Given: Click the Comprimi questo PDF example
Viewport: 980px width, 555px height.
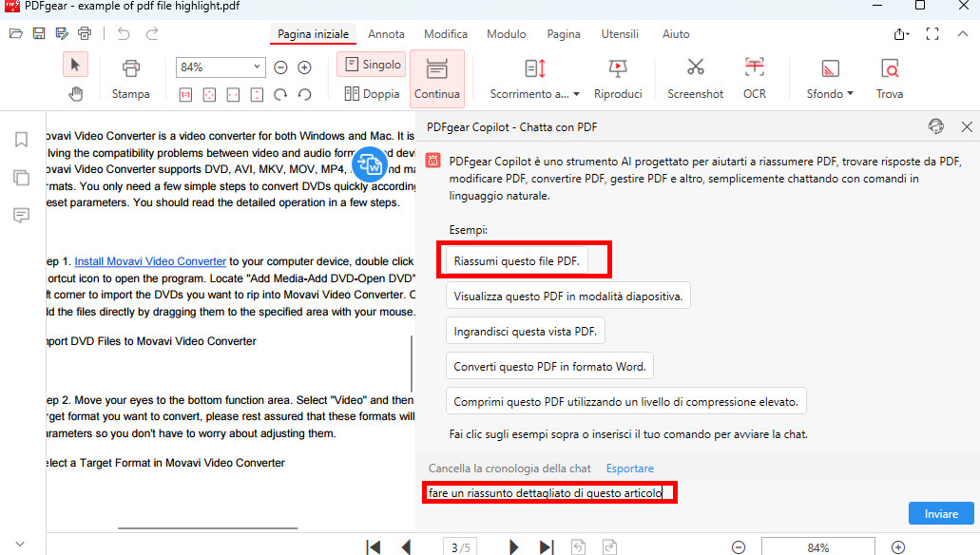Looking at the screenshot, I should click(625, 401).
